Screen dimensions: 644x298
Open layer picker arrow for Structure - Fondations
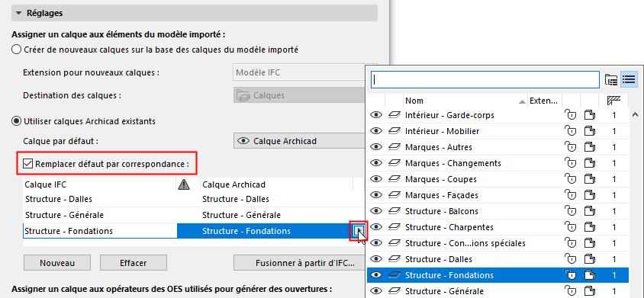pyautogui.click(x=357, y=231)
